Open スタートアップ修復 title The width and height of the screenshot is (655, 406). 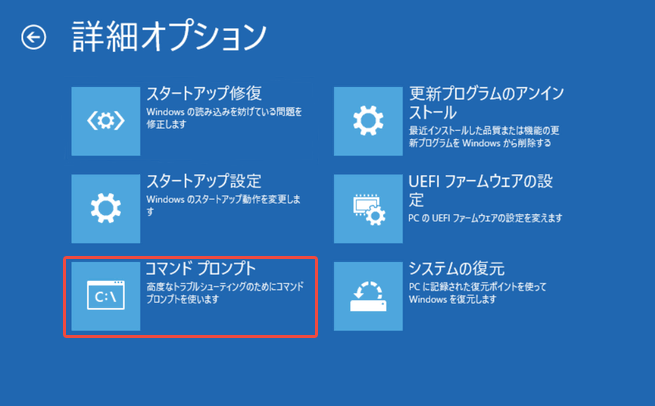[x=204, y=94]
